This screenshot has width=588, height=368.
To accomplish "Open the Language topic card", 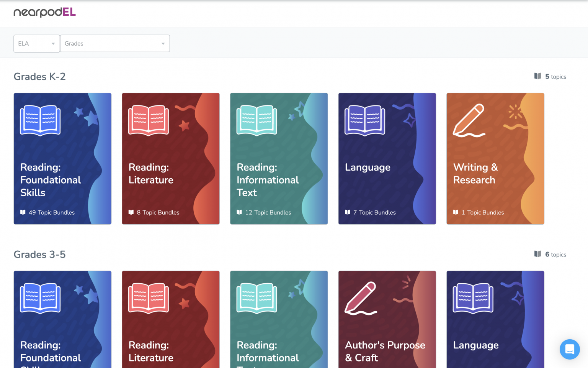I will tap(387, 158).
